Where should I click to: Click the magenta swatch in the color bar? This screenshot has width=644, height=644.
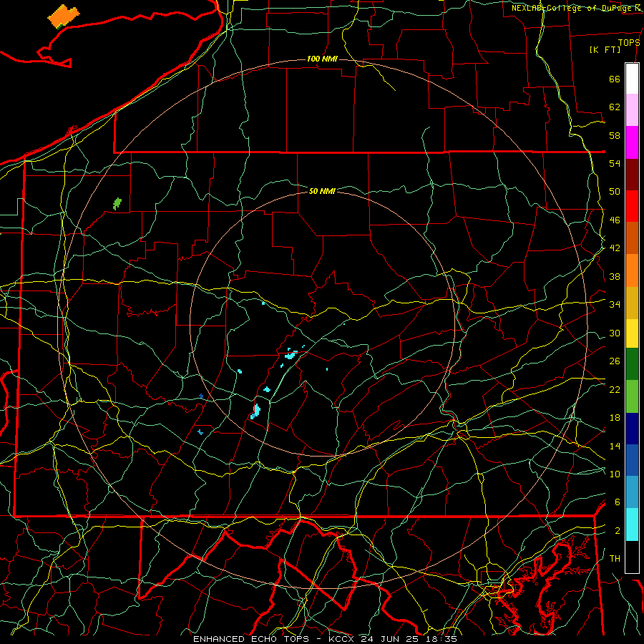coord(632,142)
